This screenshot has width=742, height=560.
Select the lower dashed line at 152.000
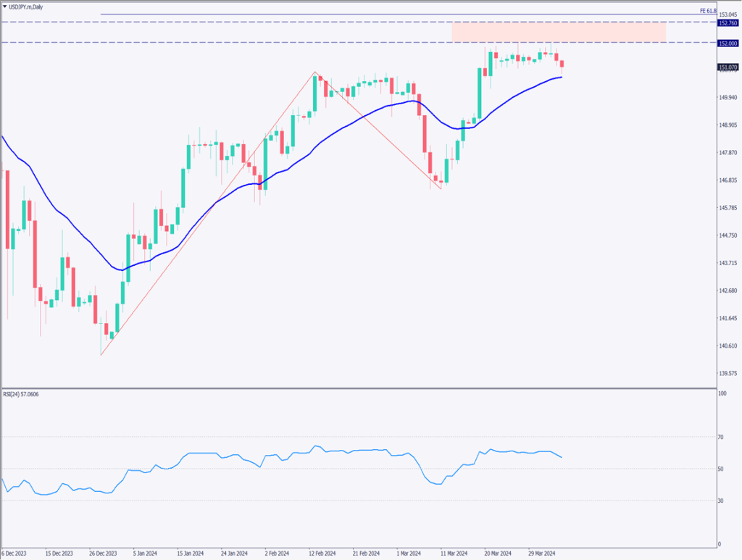click(x=290, y=43)
